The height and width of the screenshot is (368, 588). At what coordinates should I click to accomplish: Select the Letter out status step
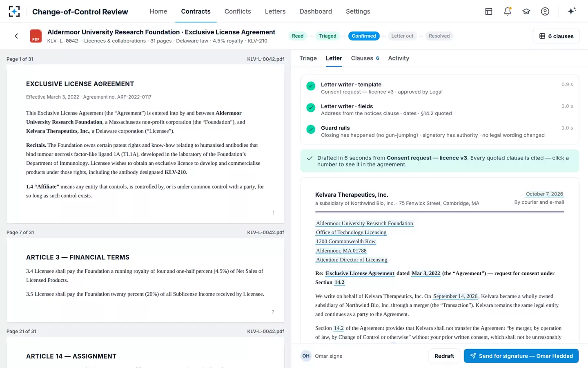click(402, 36)
